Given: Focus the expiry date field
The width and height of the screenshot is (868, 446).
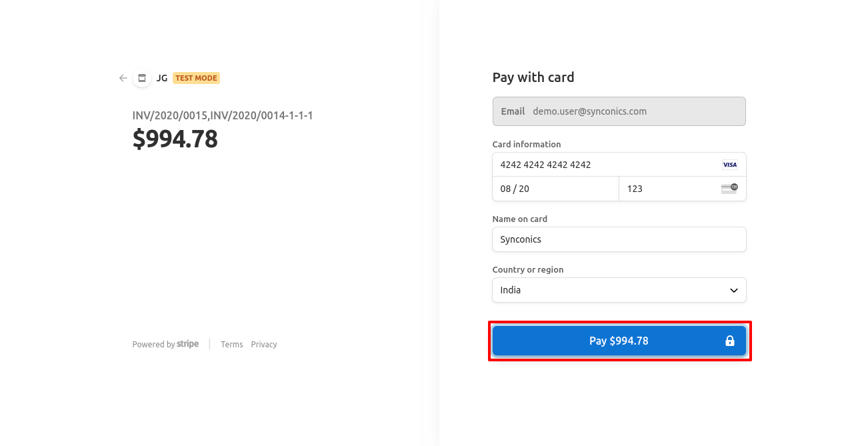Looking at the screenshot, I should tap(555, 189).
